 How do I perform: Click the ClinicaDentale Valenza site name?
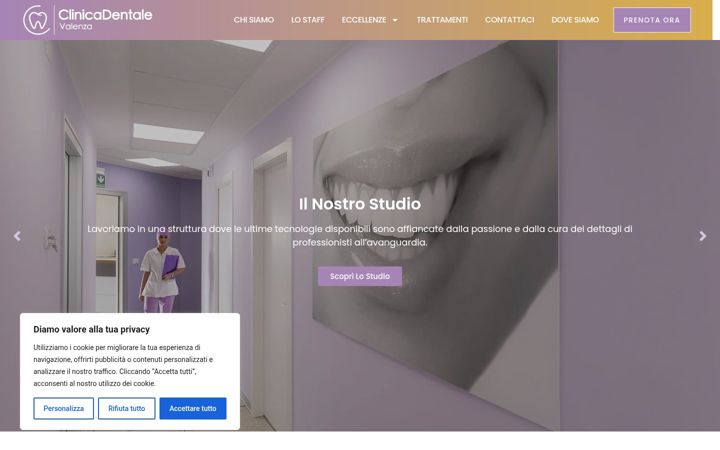coord(105,19)
